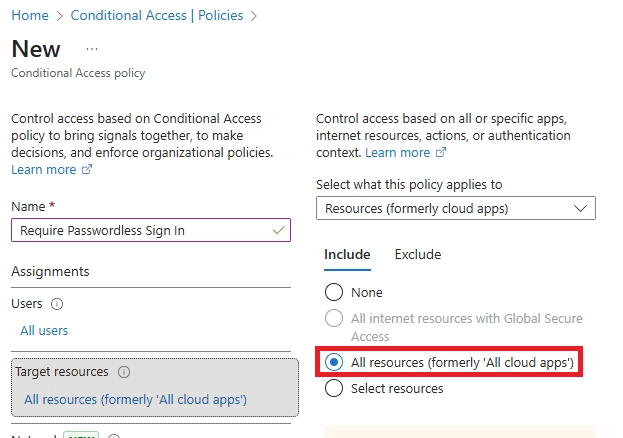The height and width of the screenshot is (438, 623).
Task: Select the None radio option
Action: (334, 293)
